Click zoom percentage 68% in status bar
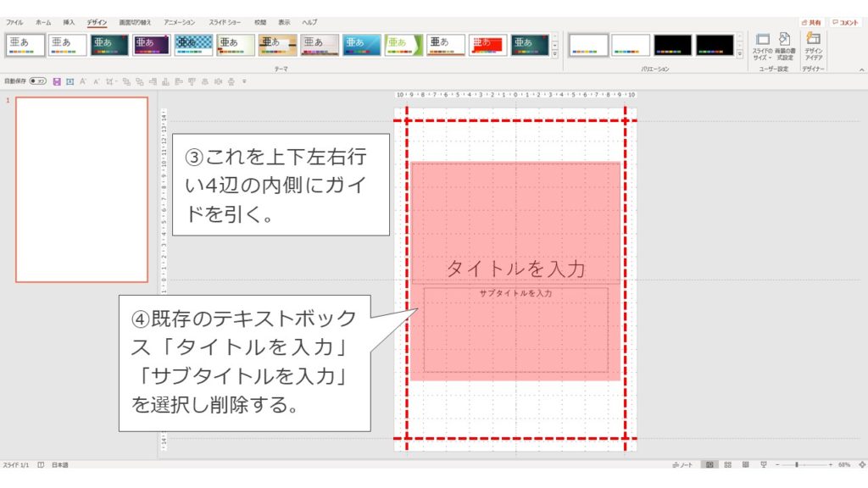868x488 pixels. click(x=844, y=465)
